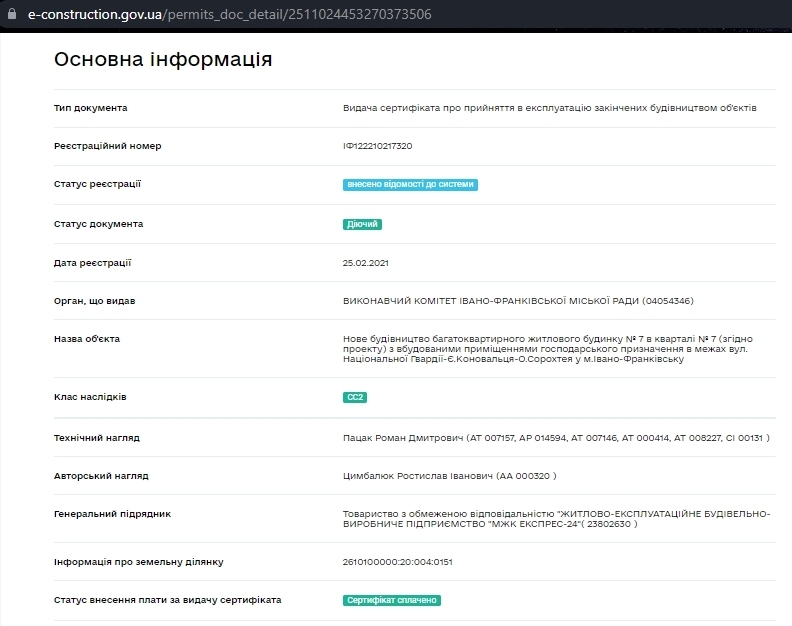Click the 'Дата реєстрації' label

(x=92, y=263)
